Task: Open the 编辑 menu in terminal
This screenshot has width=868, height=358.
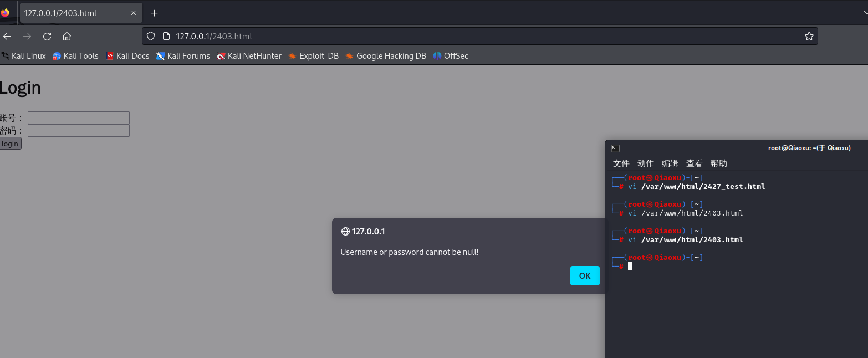Action: pos(670,163)
